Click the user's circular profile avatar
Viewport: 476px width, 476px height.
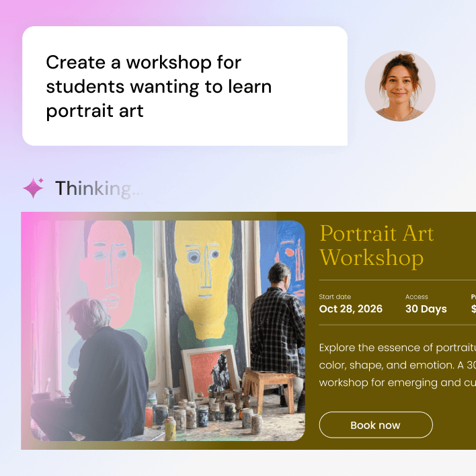400,86
